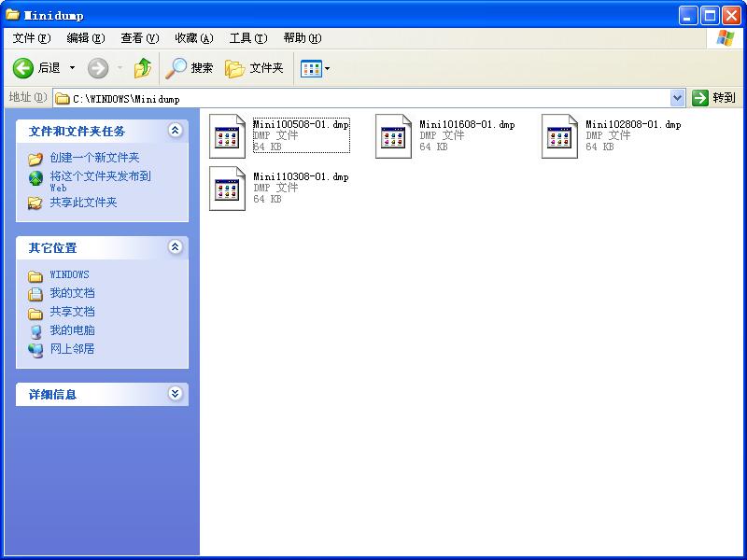Click the 网上邻居 network icon
The height and width of the screenshot is (560, 747).
click(35, 350)
